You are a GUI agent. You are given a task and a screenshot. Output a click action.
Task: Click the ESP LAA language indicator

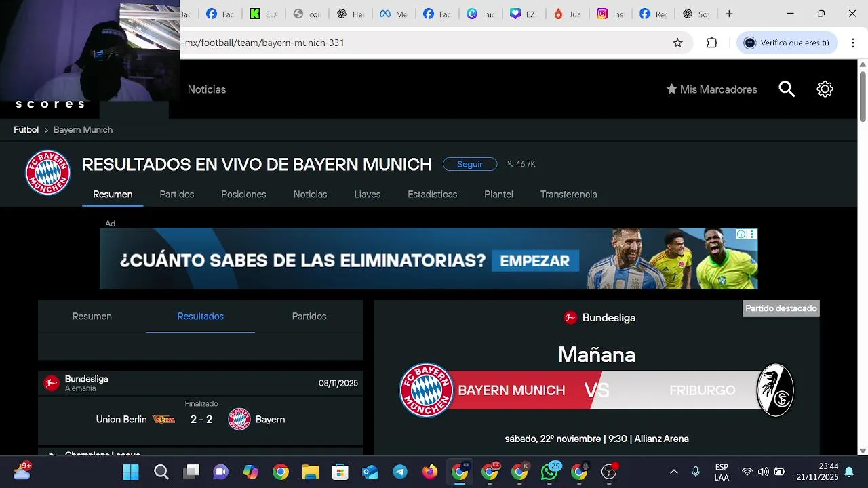[x=722, y=472]
